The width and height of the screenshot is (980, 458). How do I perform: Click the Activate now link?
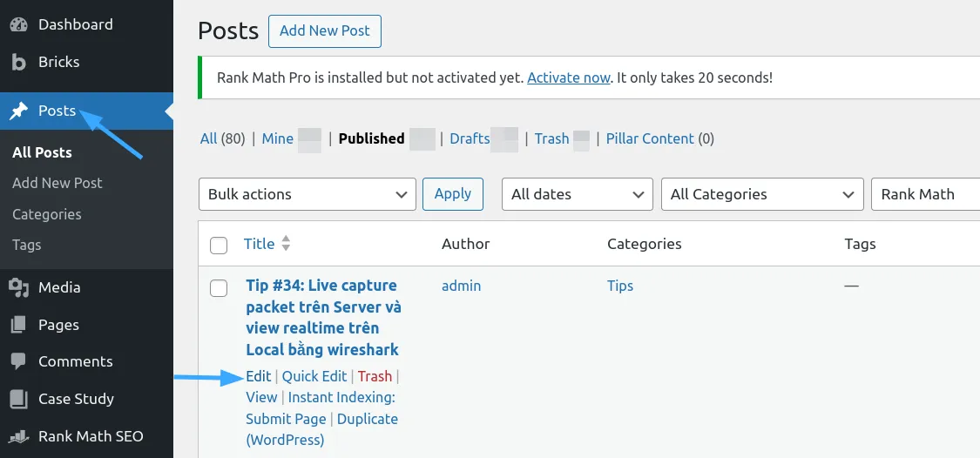click(x=568, y=77)
